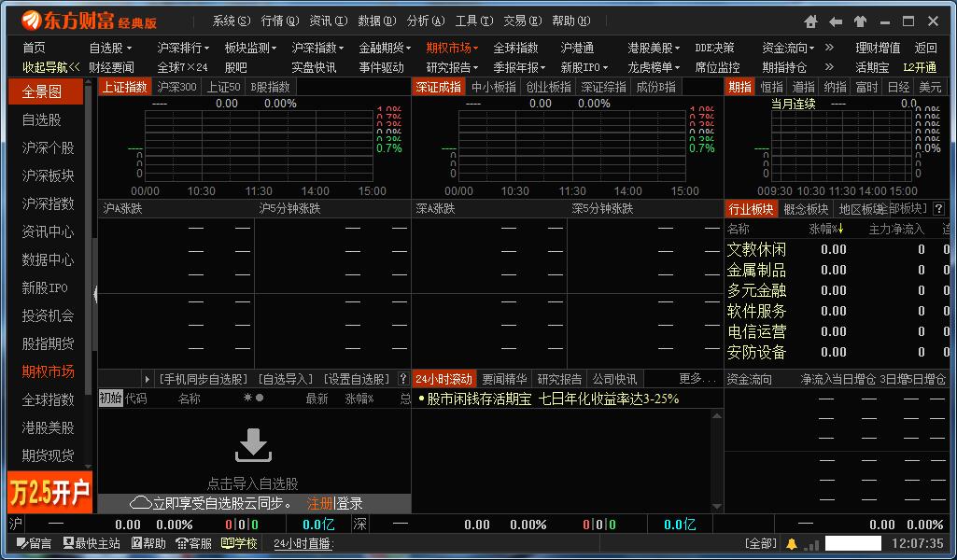Click the back arrow icon in title bar
This screenshot has height=560, width=957.
coord(836,22)
